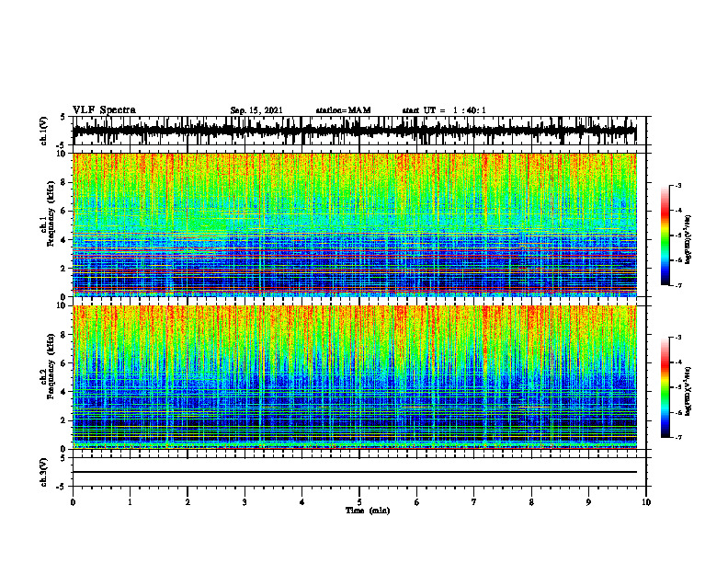The width and height of the screenshot is (728, 563).
Task: Click time axis tick label "0"
Action: (x=73, y=502)
